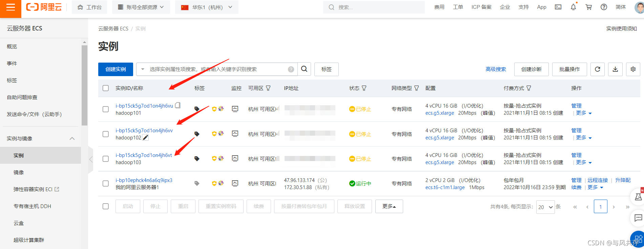Open the cloud shell terminal icon
644x249 pixels.
[x=558, y=7]
